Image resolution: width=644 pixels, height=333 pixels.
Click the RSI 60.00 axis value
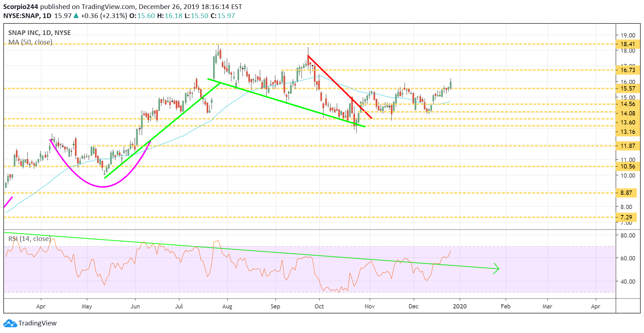click(628, 258)
